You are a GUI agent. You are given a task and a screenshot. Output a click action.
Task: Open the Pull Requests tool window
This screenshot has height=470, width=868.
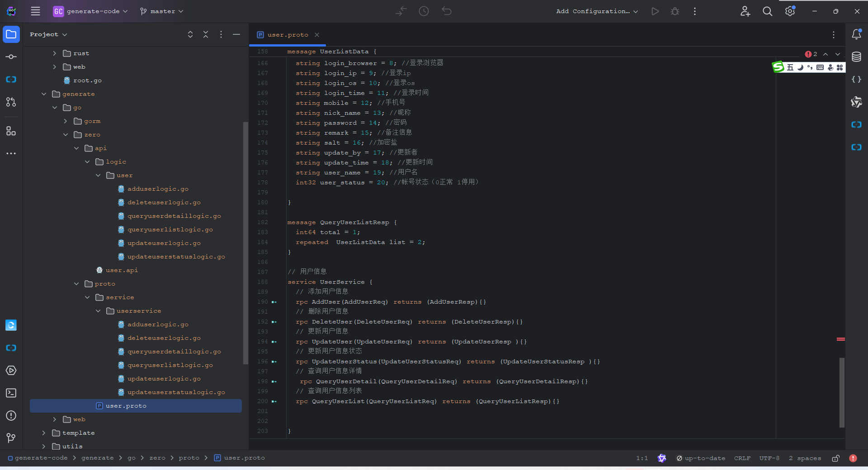point(11,102)
